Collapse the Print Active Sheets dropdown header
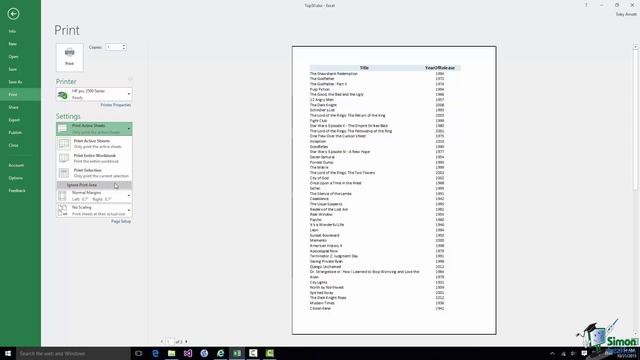This screenshot has width=640, height=360. coord(94,129)
